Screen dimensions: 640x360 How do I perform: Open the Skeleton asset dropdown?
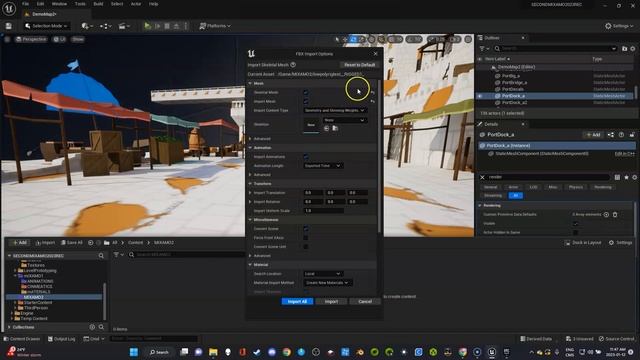[x=344, y=120]
